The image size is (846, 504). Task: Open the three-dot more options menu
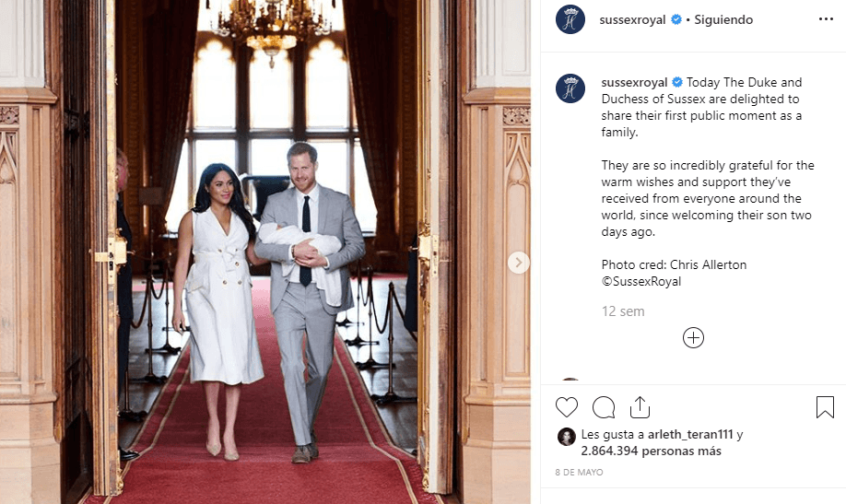(826, 19)
